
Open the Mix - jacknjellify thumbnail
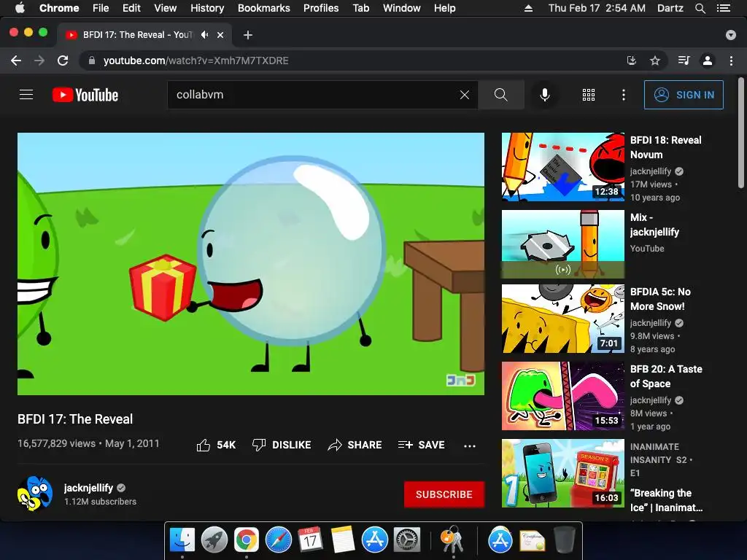pos(562,244)
